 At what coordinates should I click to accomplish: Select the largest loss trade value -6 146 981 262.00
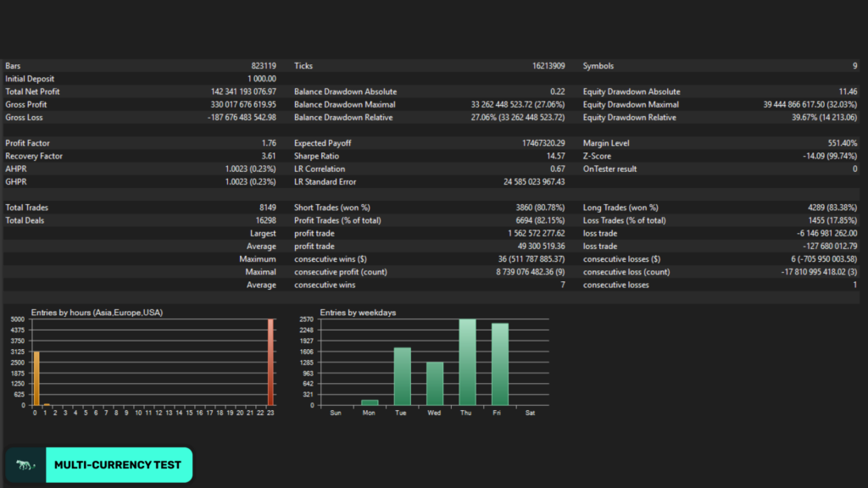[x=827, y=234]
